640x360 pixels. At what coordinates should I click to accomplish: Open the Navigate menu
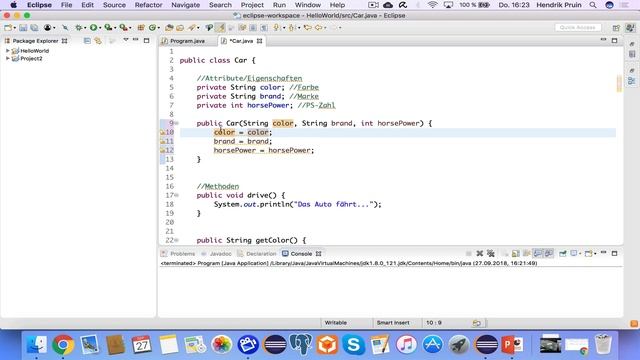185,5
